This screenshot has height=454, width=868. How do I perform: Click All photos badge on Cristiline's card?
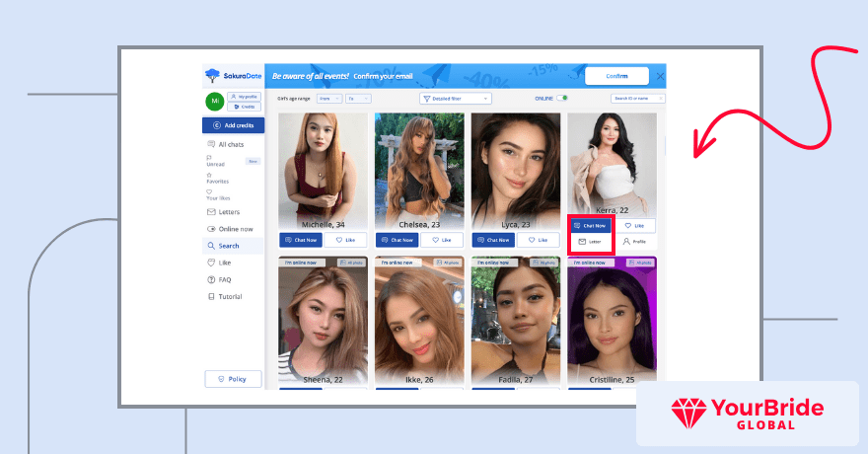(640, 263)
